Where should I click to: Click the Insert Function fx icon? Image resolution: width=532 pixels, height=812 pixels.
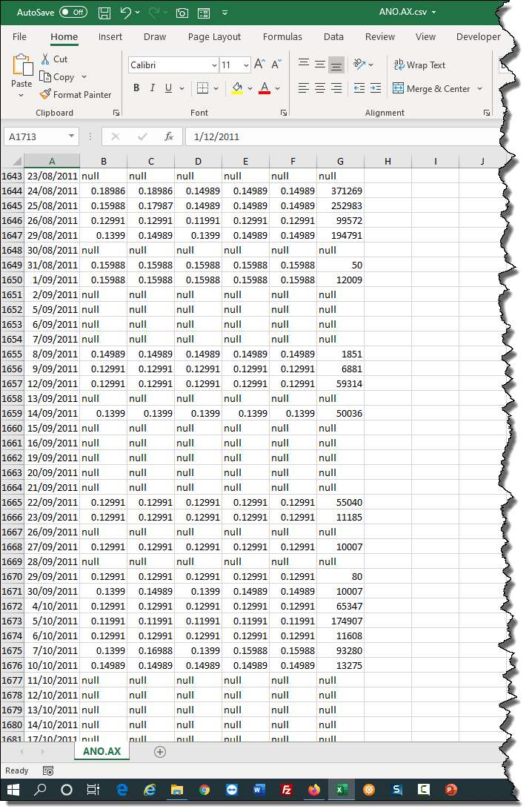(x=169, y=136)
